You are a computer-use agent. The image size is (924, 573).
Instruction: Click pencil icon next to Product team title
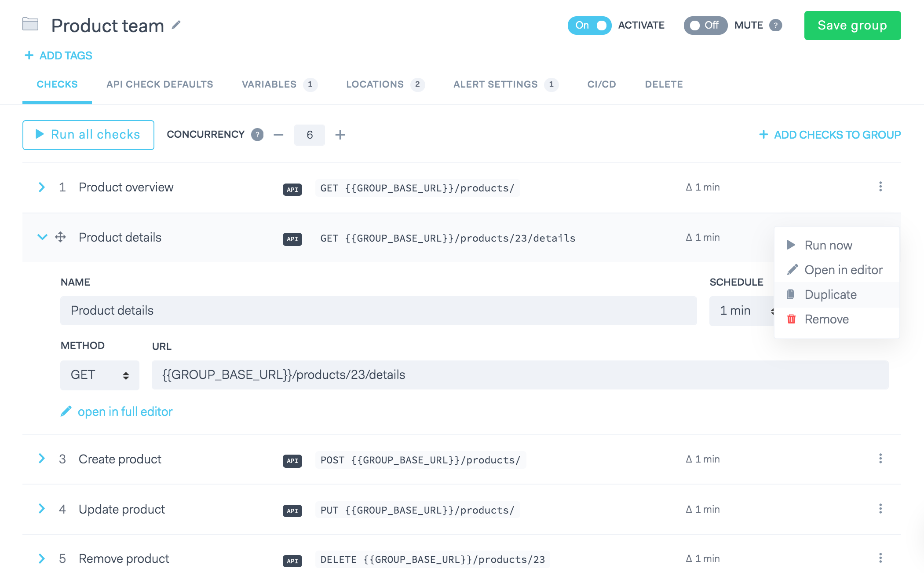pyautogui.click(x=176, y=25)
